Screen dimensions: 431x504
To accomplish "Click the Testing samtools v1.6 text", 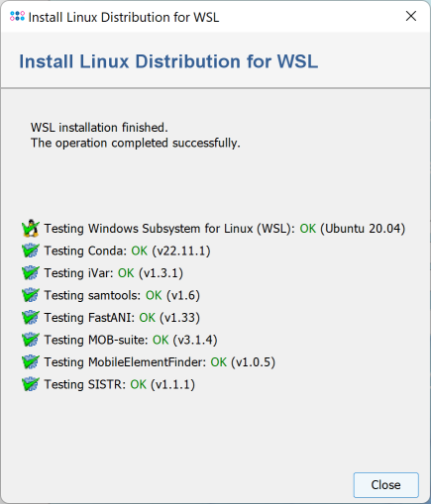I will coord(122,295).
